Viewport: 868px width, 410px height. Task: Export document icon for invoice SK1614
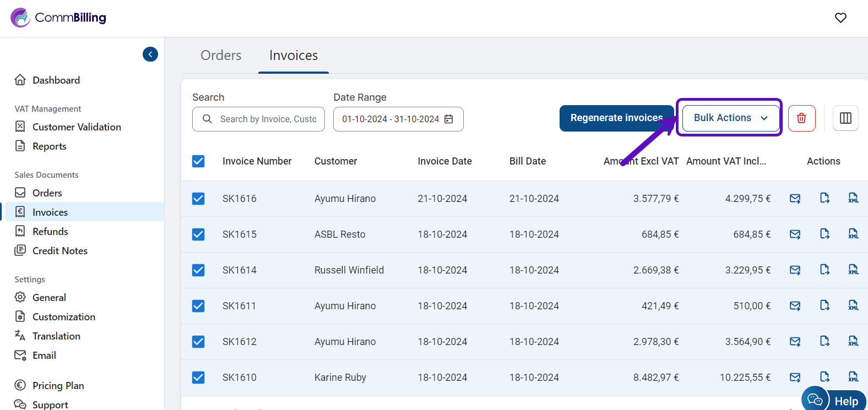pyautogui.click(x=824, y=270)
